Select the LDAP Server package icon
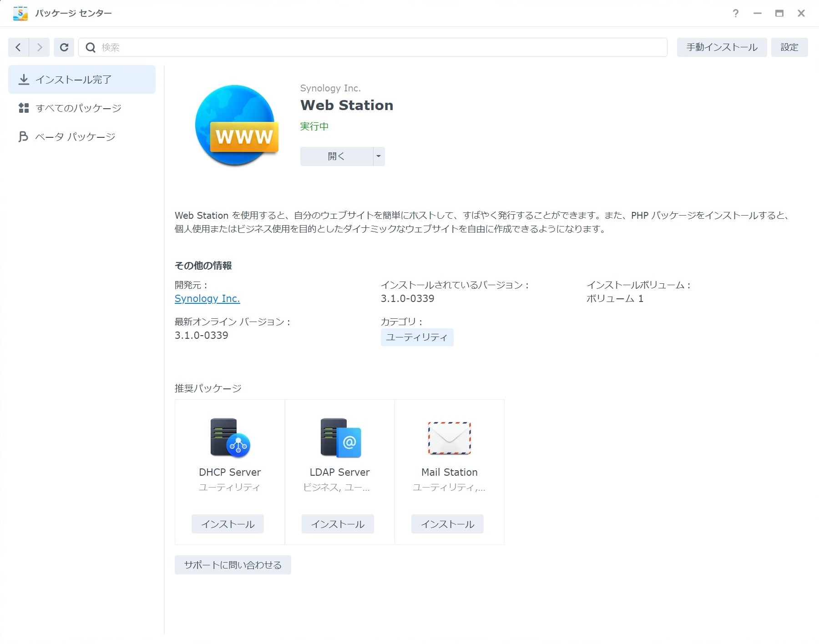This screenshot has height=644, width=819. pyautogui.click(x=340, y=438)
